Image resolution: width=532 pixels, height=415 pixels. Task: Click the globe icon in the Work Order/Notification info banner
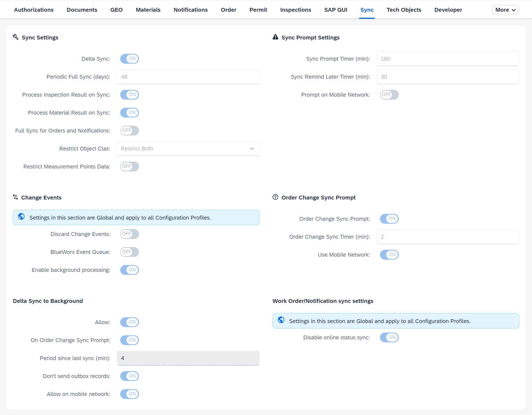281,320
